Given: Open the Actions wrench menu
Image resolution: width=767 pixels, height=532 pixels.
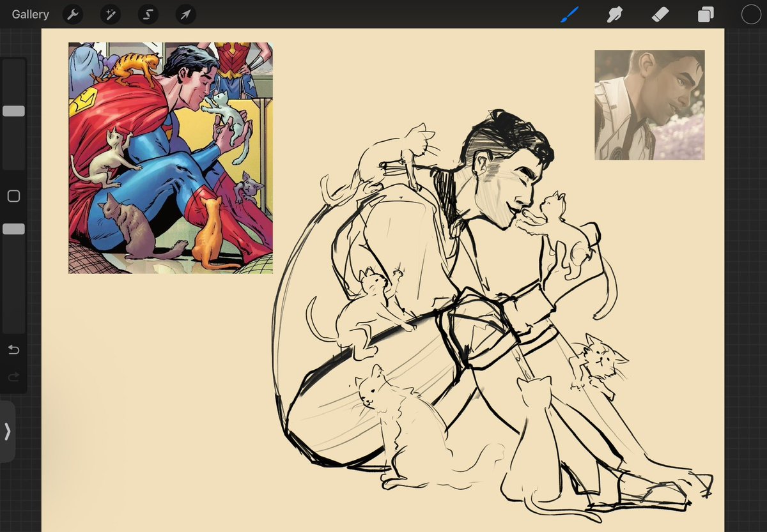Looking at the screenshot, I should 73,15.
